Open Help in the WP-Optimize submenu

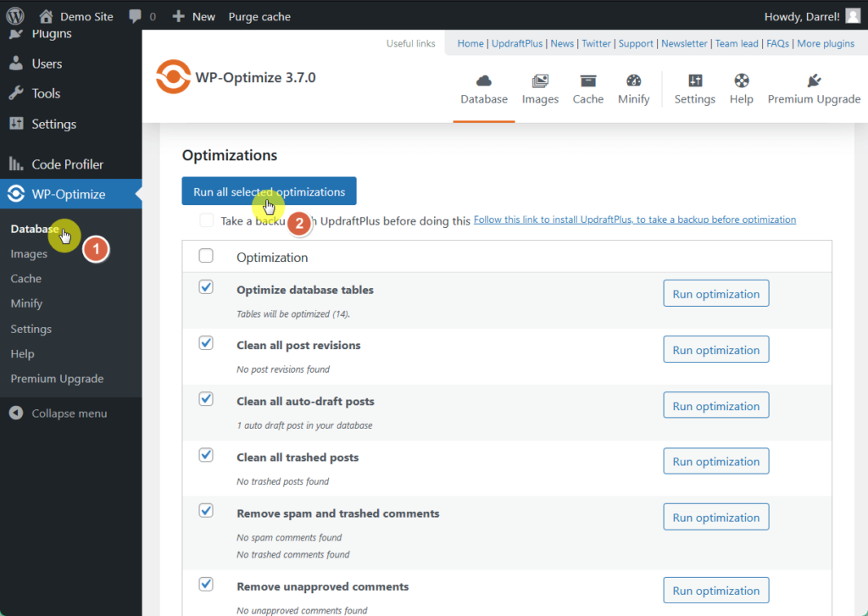22,353
